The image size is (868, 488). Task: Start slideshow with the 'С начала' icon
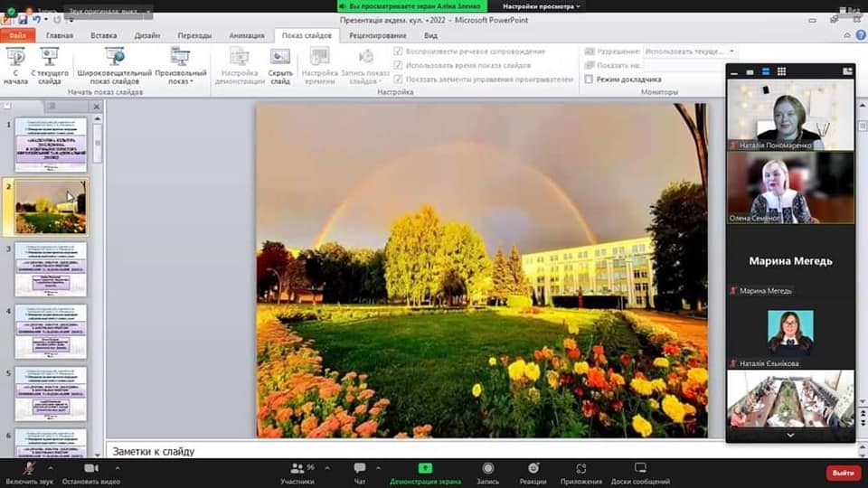[15, 58]
